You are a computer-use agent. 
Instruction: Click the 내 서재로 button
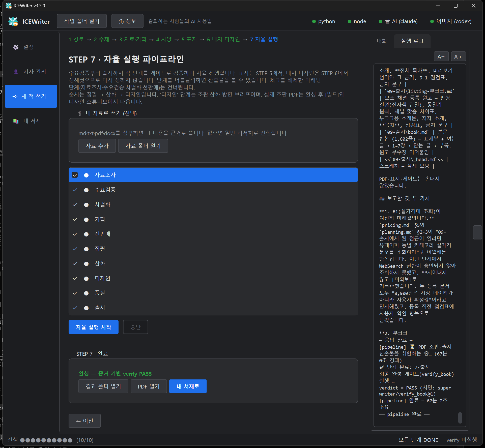pos(188,386)
